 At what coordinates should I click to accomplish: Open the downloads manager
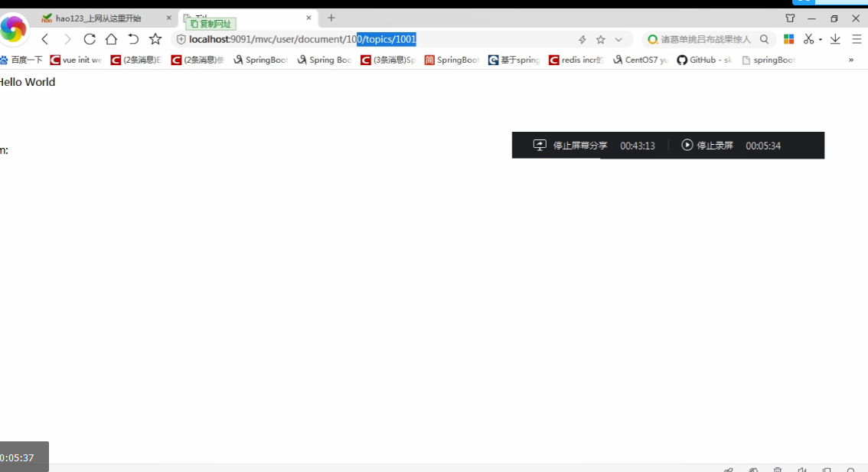(x=835, y=39)
